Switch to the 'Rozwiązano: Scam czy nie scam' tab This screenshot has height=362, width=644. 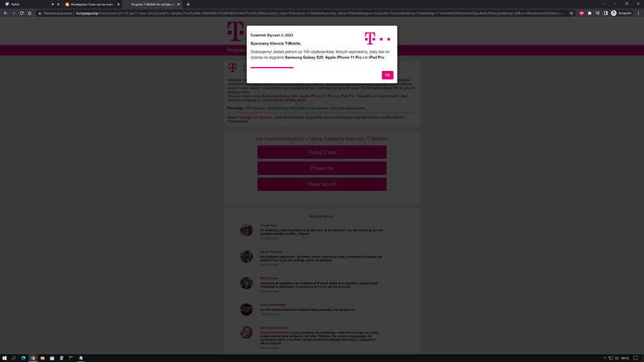tap(91, 4)
